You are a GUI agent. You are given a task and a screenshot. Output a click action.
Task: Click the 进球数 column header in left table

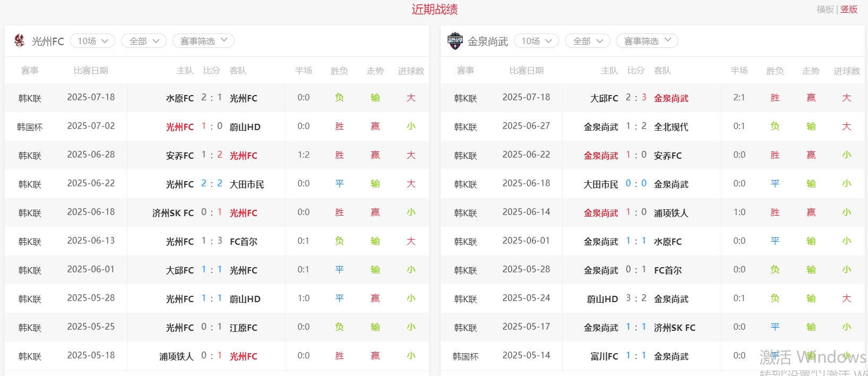tap(411, 71)
